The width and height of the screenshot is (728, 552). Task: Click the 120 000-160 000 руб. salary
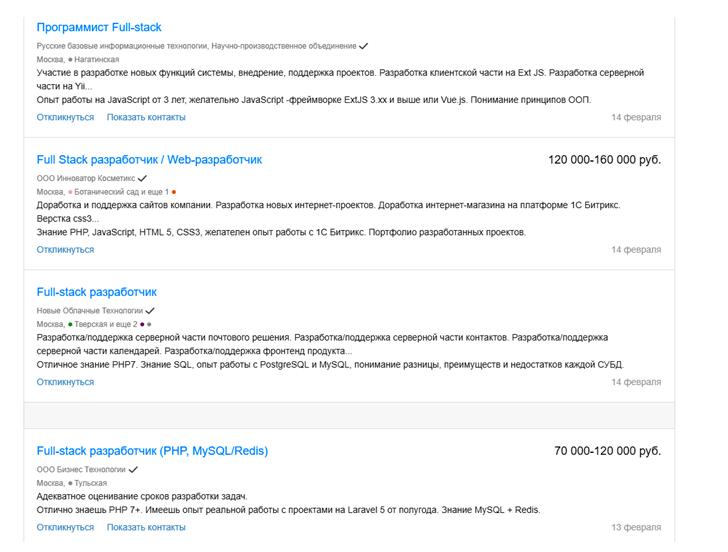(x=604, y=159)
